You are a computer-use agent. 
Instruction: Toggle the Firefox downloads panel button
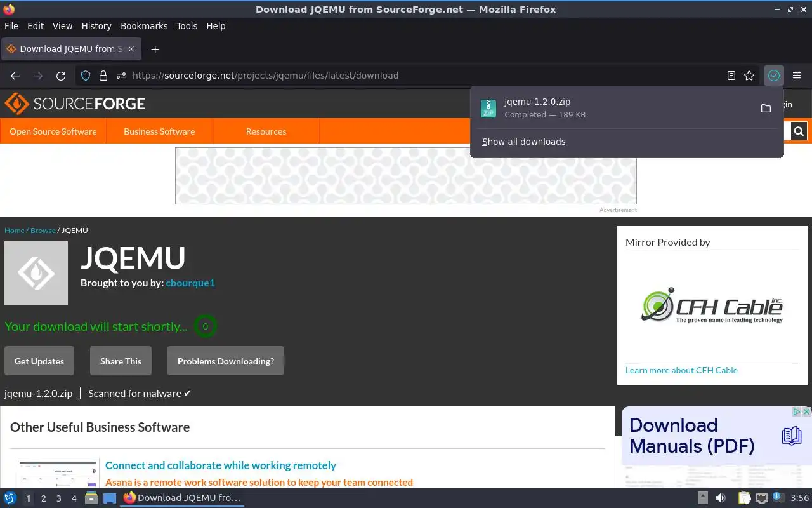[x=774, y=76]
